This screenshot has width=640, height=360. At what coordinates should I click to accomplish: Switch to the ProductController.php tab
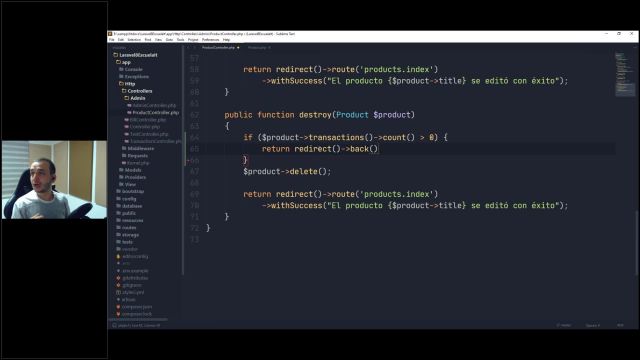tap(218, 48)
